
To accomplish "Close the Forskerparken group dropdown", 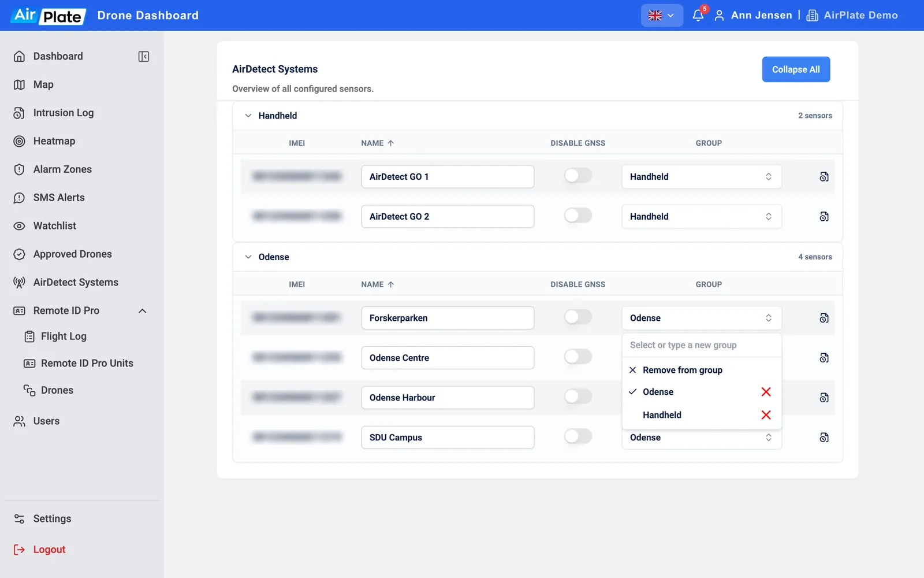I will point(702,318).
